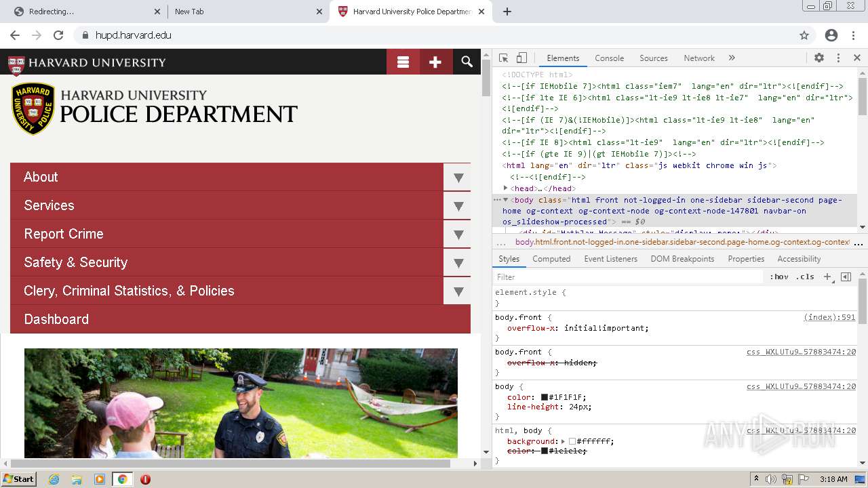
Task: Open the Chrome profile avatar
Action: [x=831, y=35]
